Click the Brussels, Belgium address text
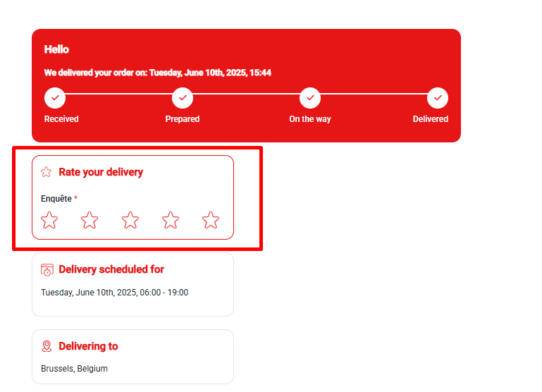This screenshot has height=392, width=542. tap(74, 369)
